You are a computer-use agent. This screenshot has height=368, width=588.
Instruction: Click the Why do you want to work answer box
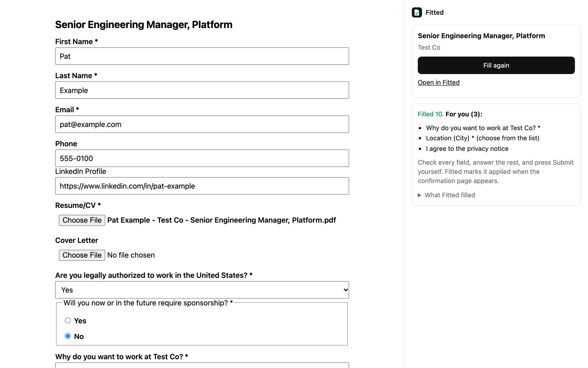point(202,365)
